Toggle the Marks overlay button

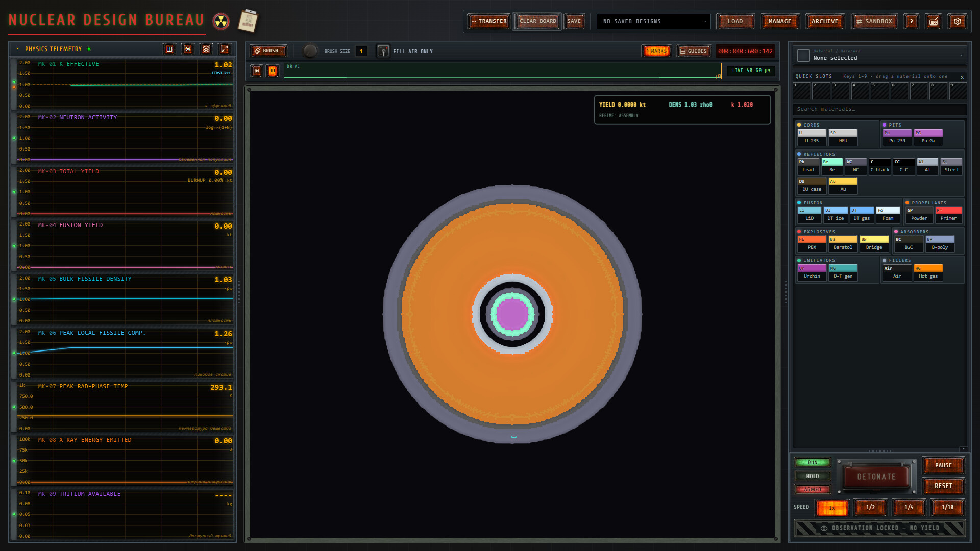[657, 51]
